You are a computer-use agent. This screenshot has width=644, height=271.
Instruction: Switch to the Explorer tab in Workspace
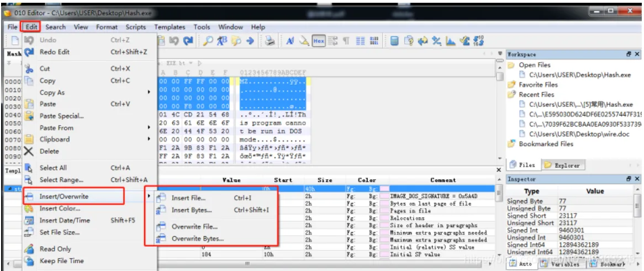[x=563, y=165]
